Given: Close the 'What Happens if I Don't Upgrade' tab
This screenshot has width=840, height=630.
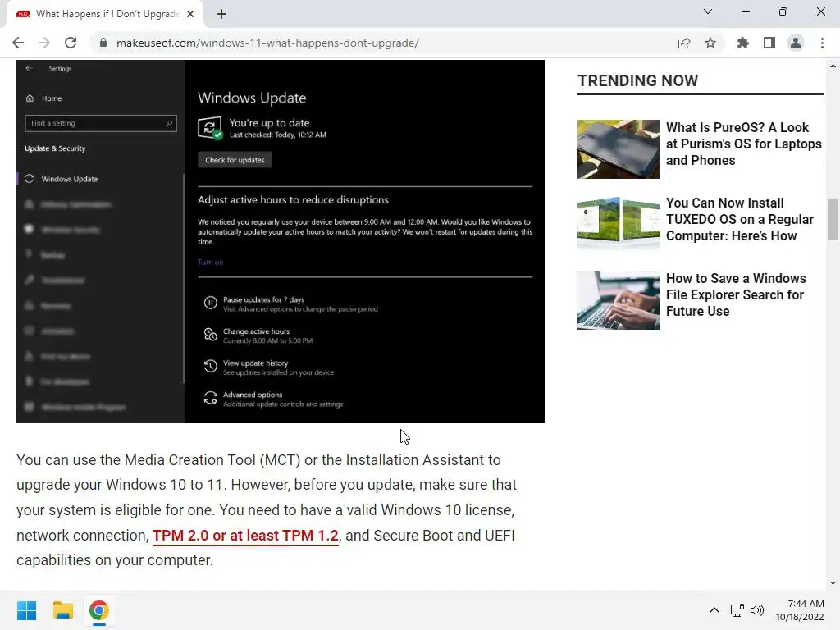Looking at the screenshot, I should (x=190, y=15).
